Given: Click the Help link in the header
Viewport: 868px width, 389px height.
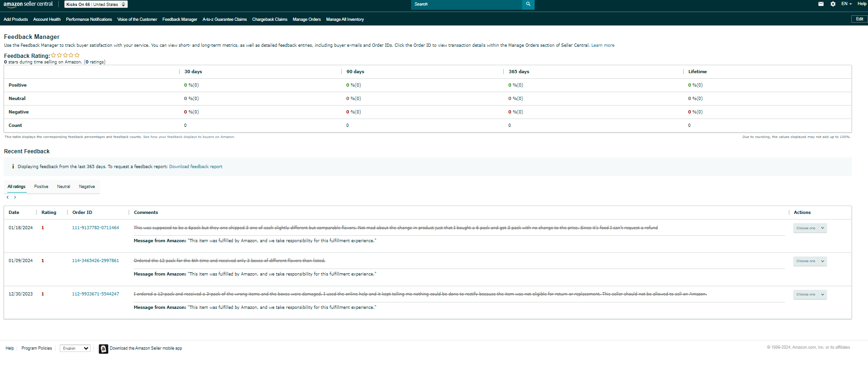Looking at the screenshot, I should click(862, 4).
